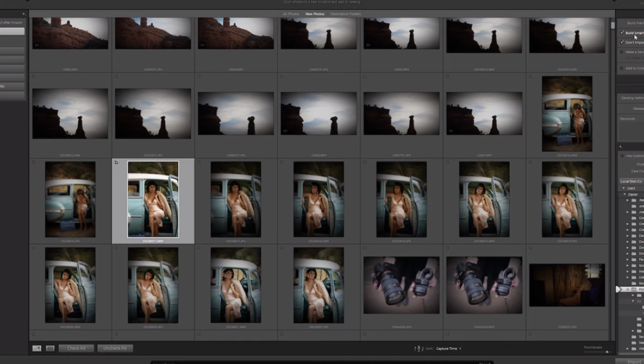Click the grid vertical scrollbar thumb
Screen dimensions: 644x364
613,25
